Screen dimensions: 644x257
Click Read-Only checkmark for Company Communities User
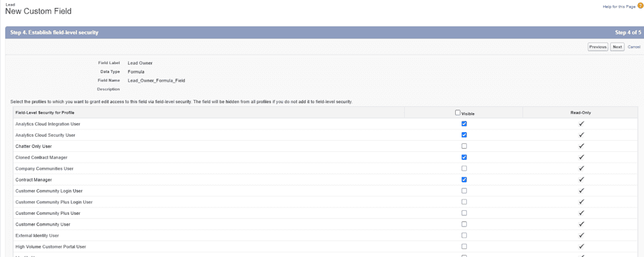pyautogui.click(x=581, y=168)
